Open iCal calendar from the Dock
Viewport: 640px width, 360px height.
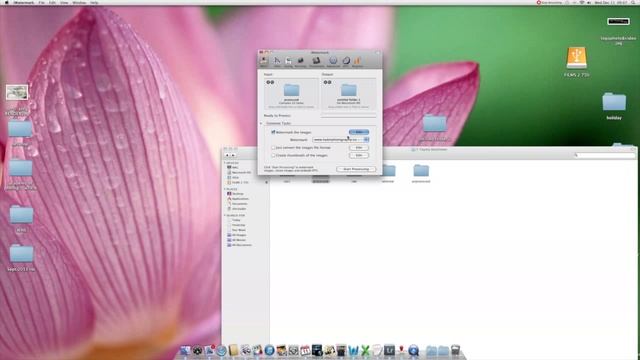coord(305,351)
